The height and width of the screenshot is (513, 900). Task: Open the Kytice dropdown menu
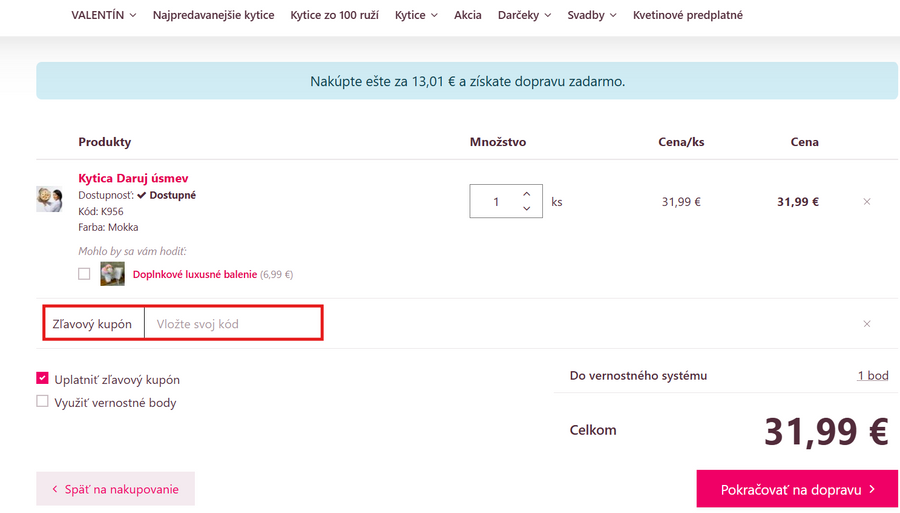416,15
